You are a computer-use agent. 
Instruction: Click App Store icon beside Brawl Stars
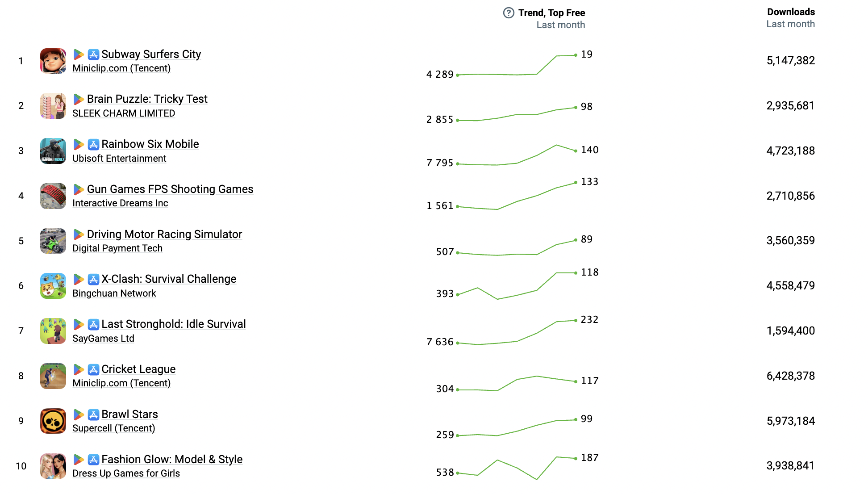93,414
